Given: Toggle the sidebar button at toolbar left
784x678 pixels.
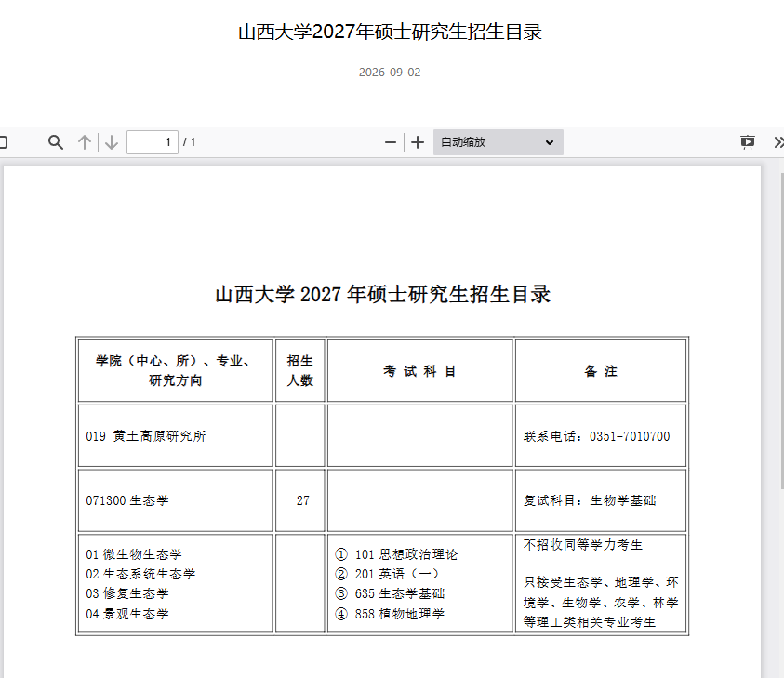Looking at the screenshot, I should click(3, 142).
